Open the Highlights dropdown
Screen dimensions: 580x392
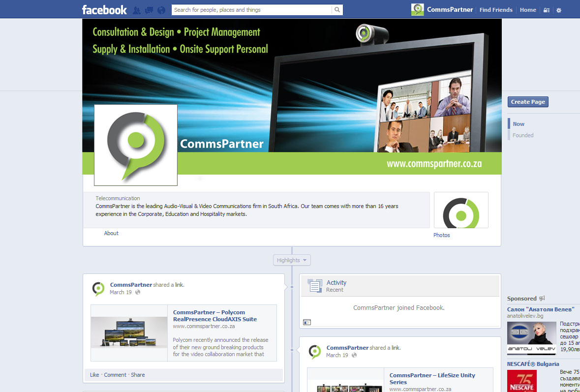(x=292, y=260)
